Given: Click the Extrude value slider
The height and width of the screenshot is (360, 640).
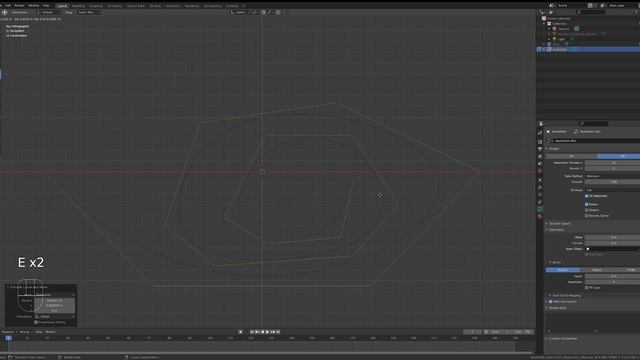Looking at the screenshot, I should pos(612,243).
